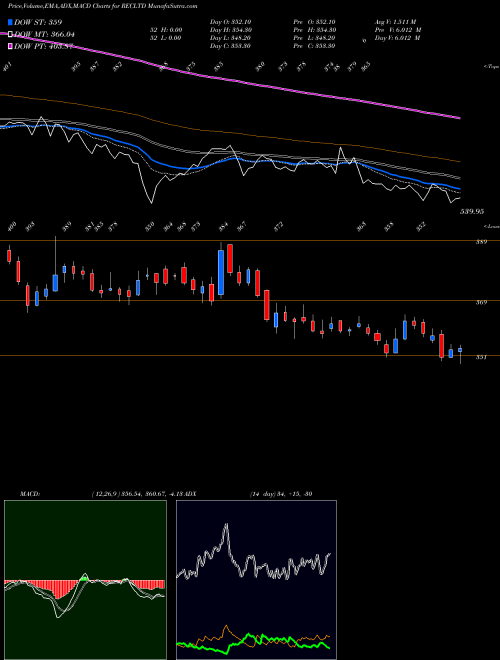This screenshot has height=660, width=500.
Task: Click the Day H high price text
Action: pyautogui.click(x=231, y=30)
